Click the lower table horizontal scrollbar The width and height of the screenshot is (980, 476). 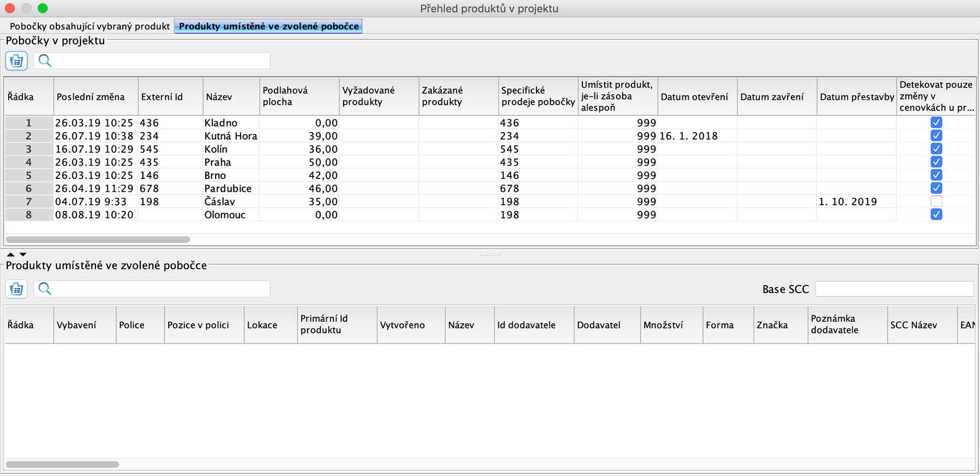pyautogui.click(x=62, y=464)
